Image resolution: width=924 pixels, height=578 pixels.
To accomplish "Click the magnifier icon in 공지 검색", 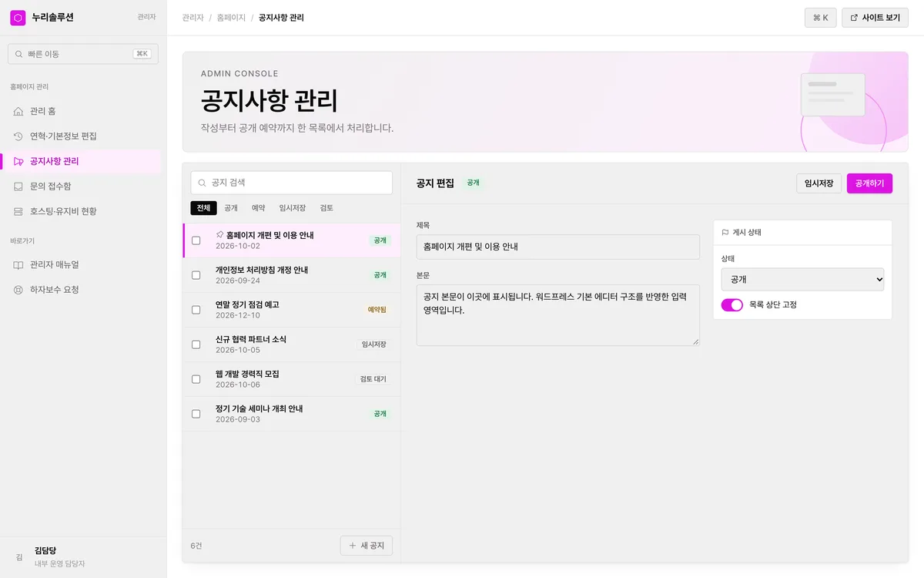I will 203,183.
